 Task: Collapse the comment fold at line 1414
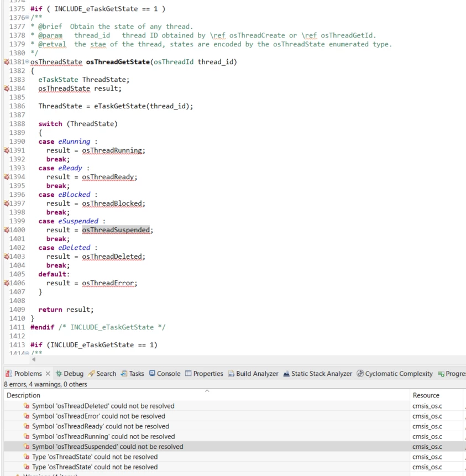(x=27, y=353)
